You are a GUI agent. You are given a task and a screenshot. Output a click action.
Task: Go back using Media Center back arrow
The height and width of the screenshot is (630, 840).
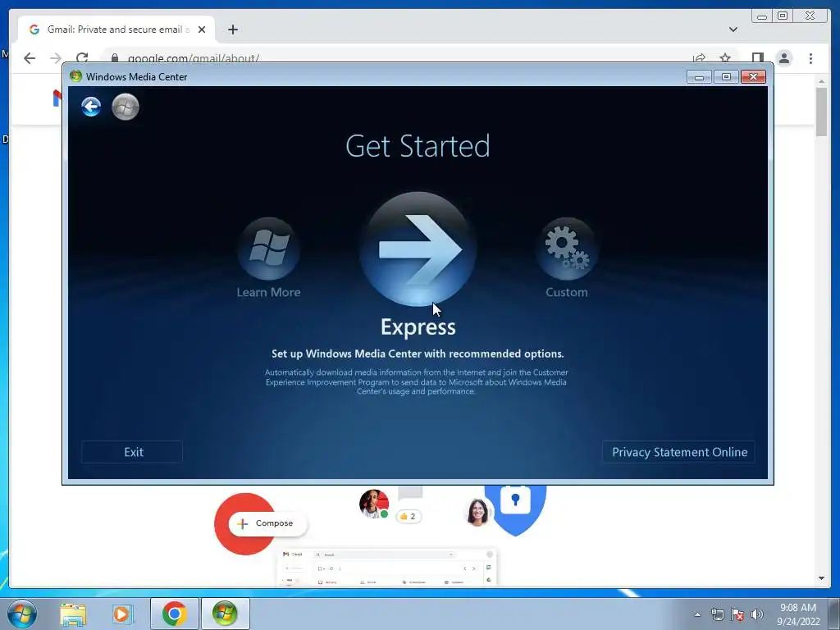point(91,107)
